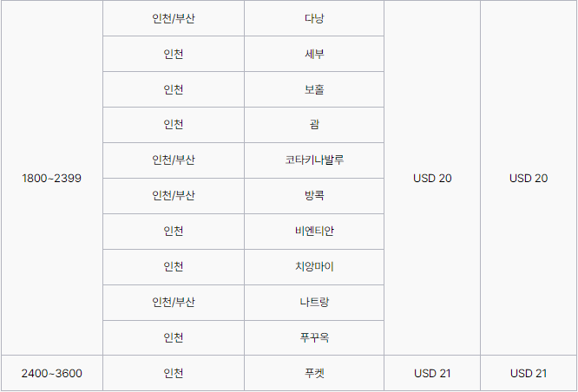Select the 푸꾸옥 destination cell
578x392 pixels.
(314, 337)
